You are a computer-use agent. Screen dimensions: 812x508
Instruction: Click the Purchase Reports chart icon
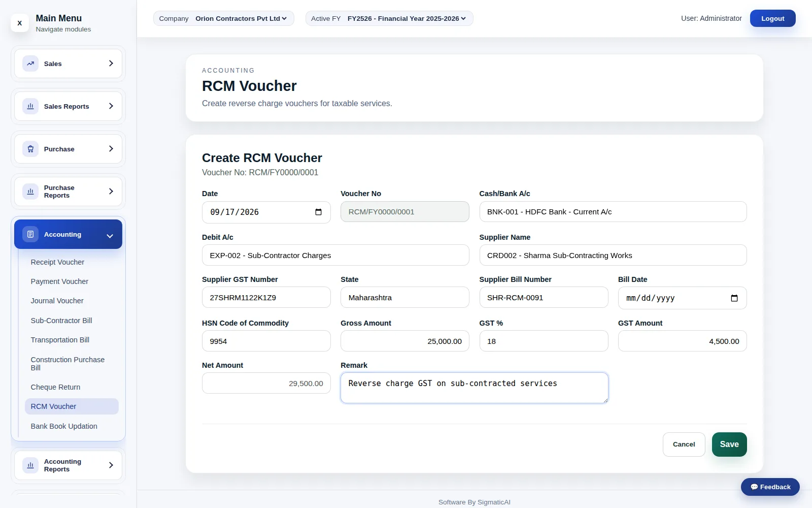[x=30, y=192]
